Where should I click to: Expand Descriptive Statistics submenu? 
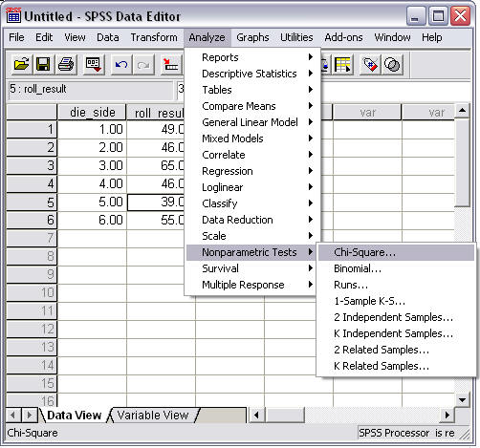(x=252, y=74)
